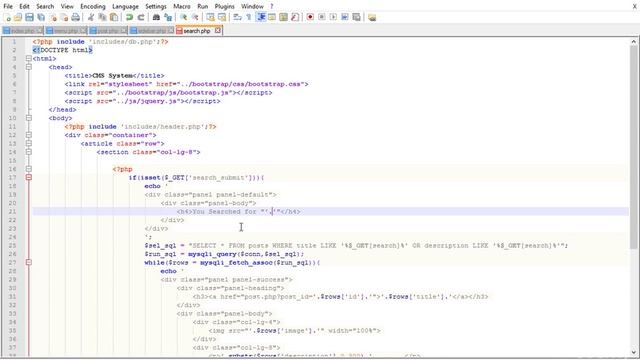Cut selection with scissors icon
Viewport: 640px width, 360px height.
[91, 17]
